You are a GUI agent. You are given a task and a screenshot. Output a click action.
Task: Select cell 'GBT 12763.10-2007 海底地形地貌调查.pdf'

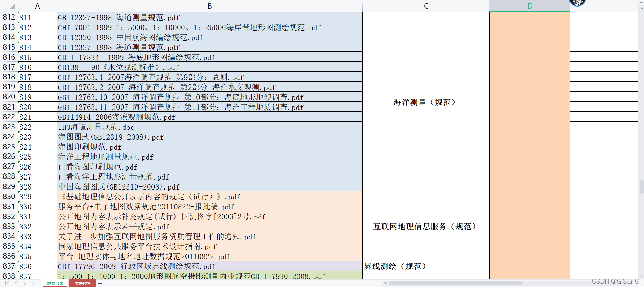[210, 97]
